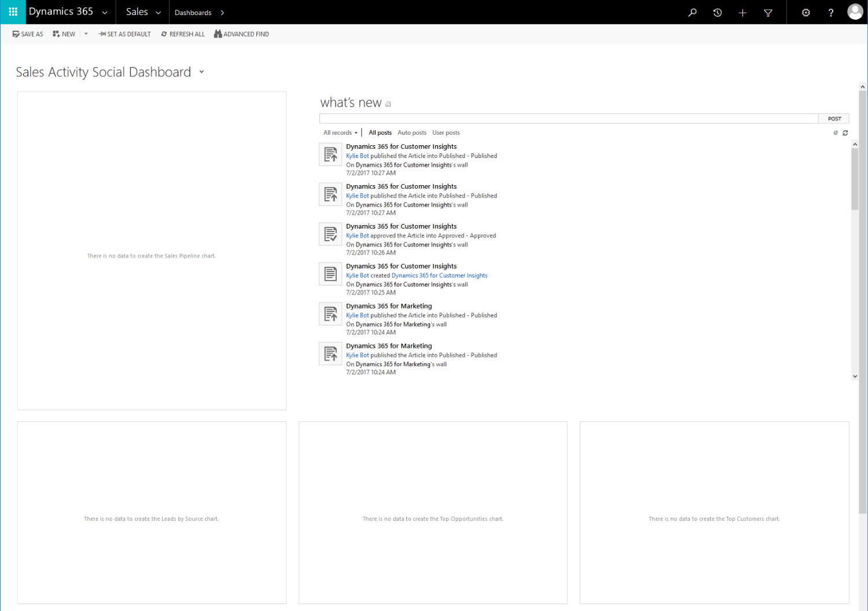Click in the post text input field
Screen dimensions: 868x611
569,119
